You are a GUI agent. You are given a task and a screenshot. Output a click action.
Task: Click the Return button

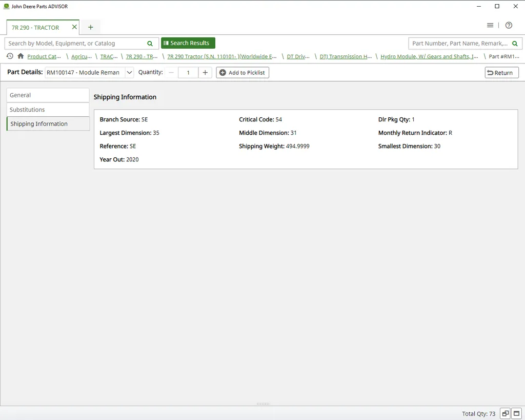coord(501,73)
